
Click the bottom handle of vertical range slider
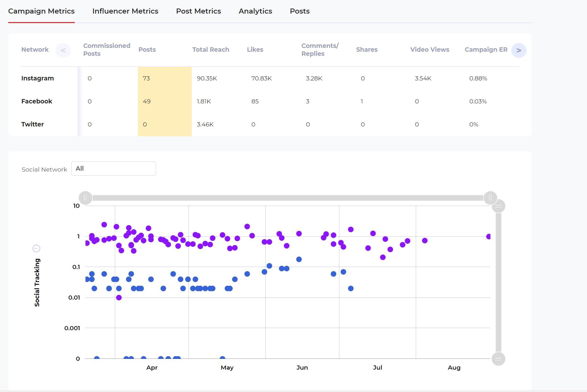click(498, 359)
